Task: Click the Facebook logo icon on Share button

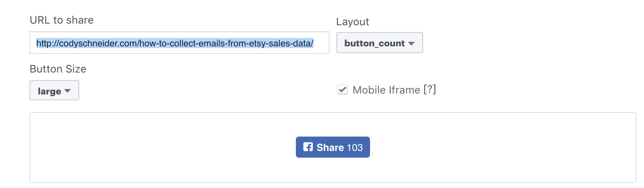Action: click(308, 147)
